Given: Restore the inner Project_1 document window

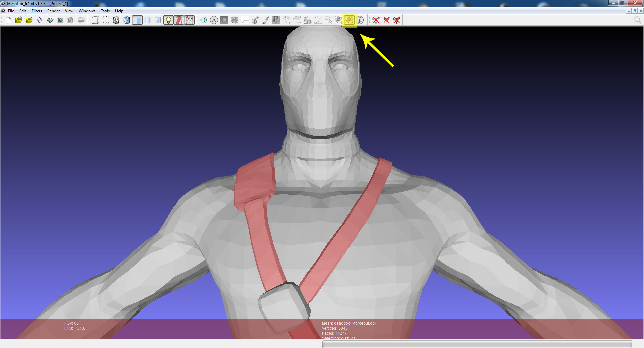Looking at the screenshot, I should [634, 11].
